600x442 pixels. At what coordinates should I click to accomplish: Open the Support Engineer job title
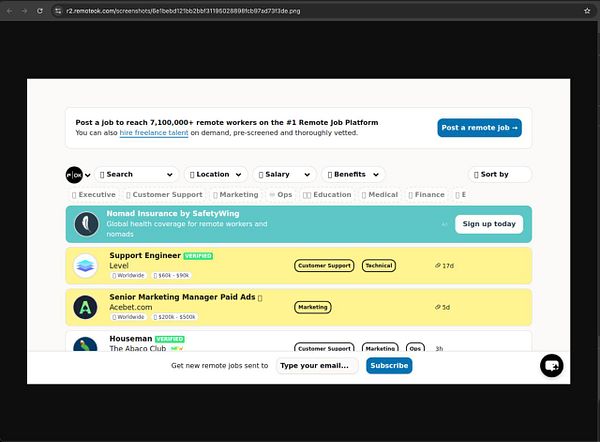tap(145, 256)
